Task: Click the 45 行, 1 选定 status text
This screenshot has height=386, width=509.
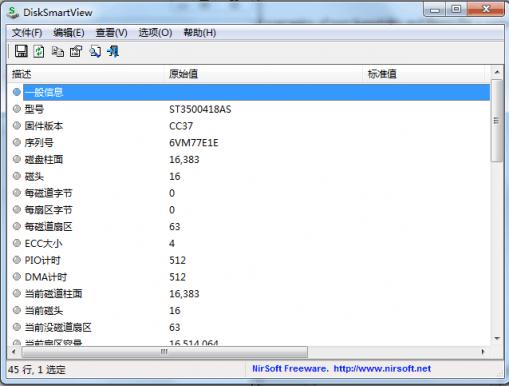Action: (x=37, y=369)
